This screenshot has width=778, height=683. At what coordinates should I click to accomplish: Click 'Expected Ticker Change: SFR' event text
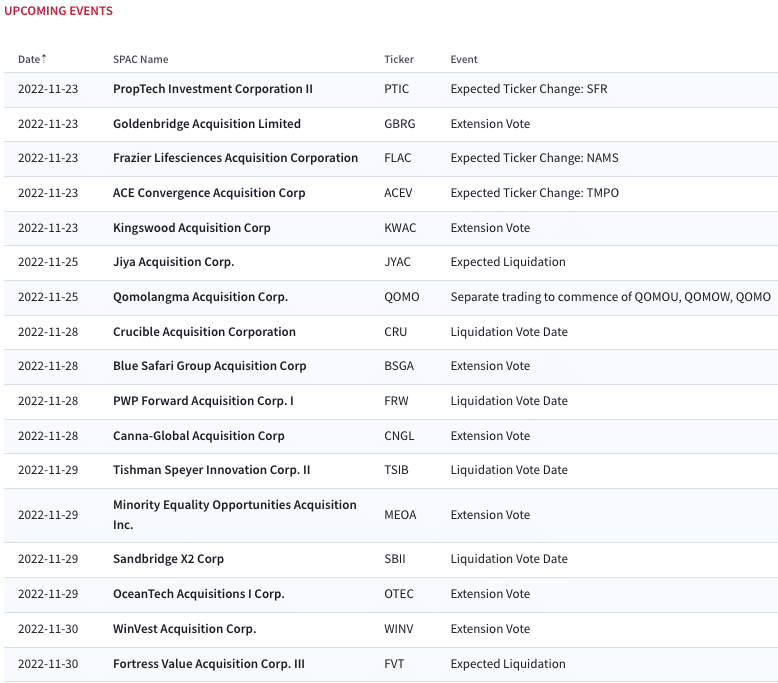[529, 89]
